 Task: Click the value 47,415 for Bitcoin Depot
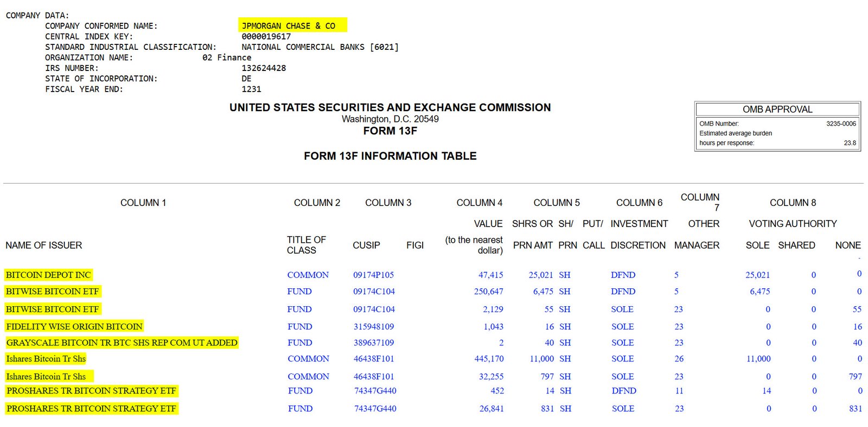pyautogui.click(x=490, y=275)
